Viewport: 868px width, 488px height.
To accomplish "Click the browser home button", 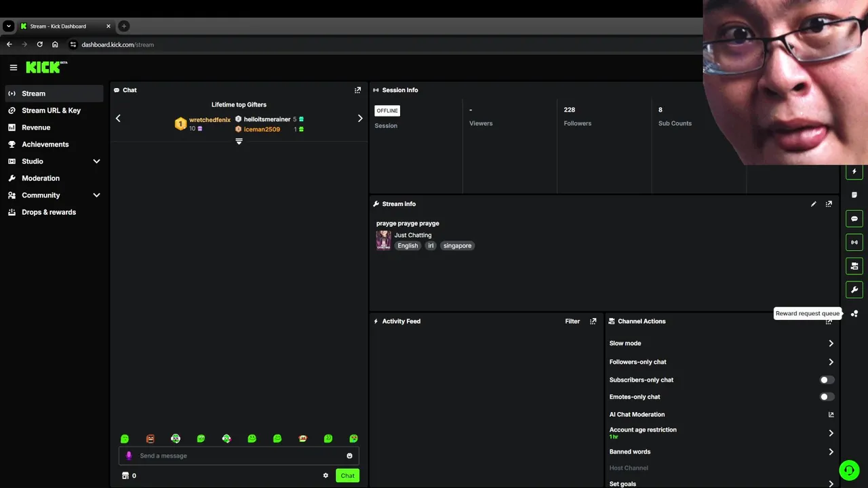I will tap(55, 45).
